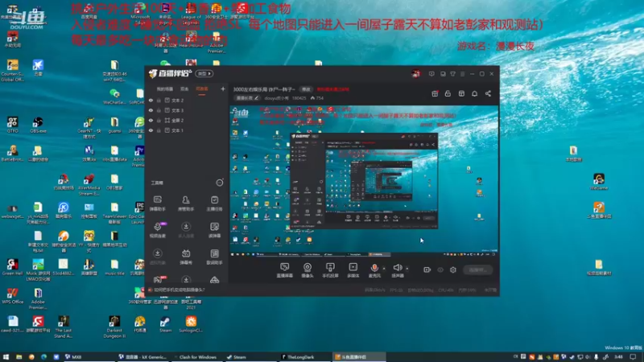Open The Last Stand desktop shortcut
Screen dimensions: 644x362
coord(64,327)
